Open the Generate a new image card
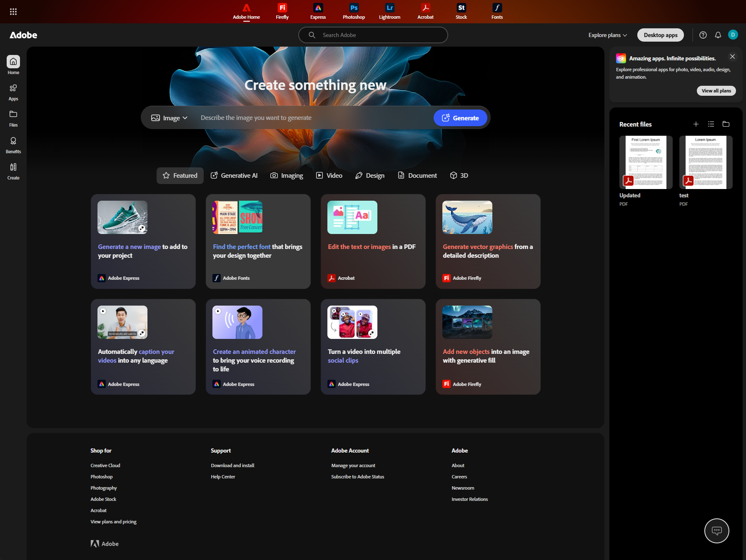This screenshot has height=560, width=746. click(x=143, y=241)
